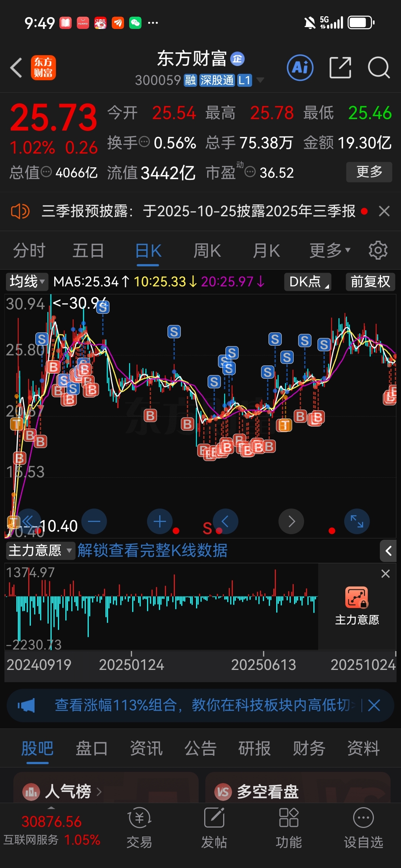
Task: Expand the stock code dropdown triangle
Action: click(260, 80)
